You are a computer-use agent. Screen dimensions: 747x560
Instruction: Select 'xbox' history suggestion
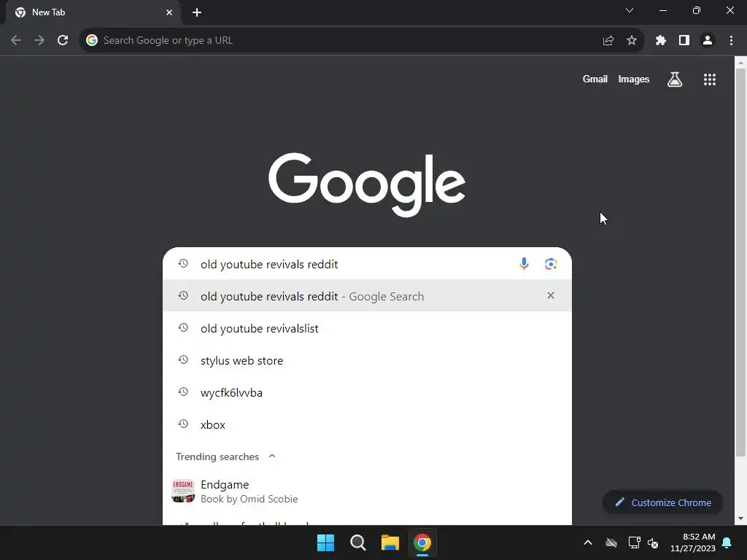click(367, 425)
